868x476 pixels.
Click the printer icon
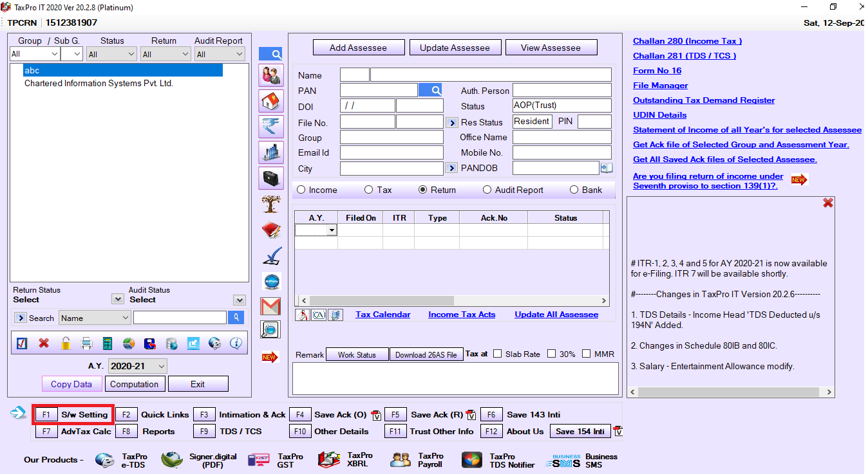pos(87,343)
